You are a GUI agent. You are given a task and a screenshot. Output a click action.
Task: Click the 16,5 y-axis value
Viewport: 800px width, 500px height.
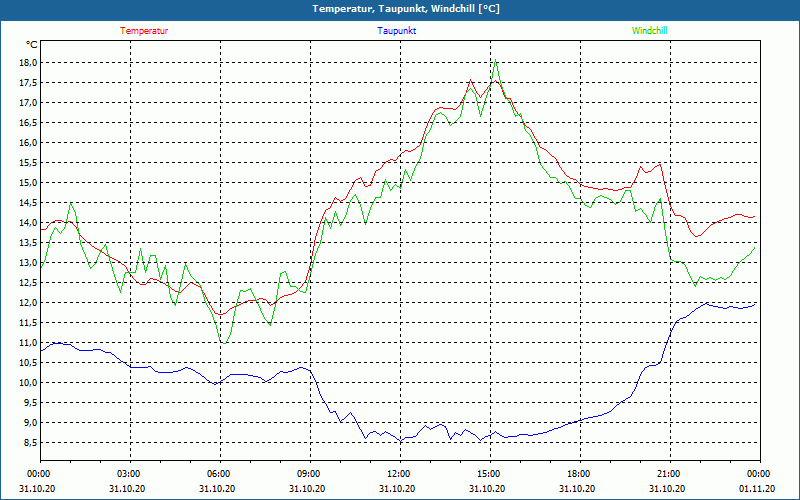[29, 122]
